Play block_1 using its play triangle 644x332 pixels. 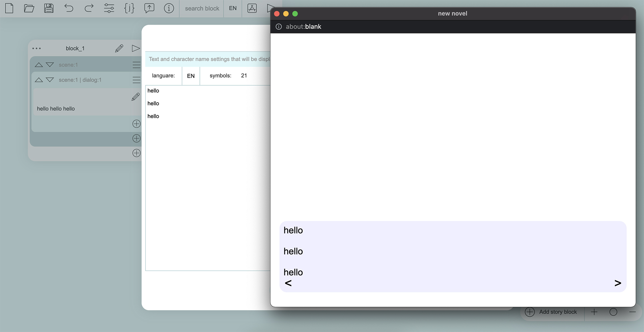pyautogui.click(x=136, y=49)
